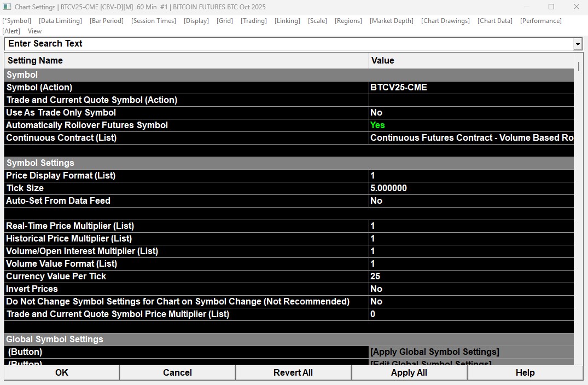
Task: Open the [Linking] tab
Action: pyautogui.click(x=287, y=21)
